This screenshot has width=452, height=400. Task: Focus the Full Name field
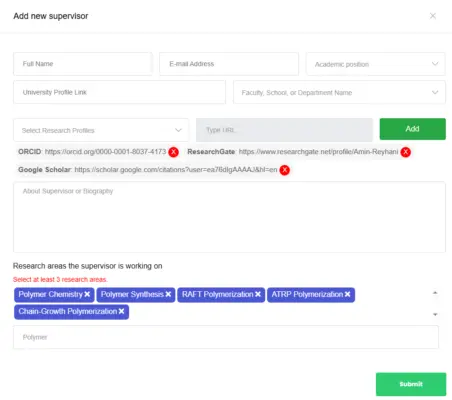[83, 64]
